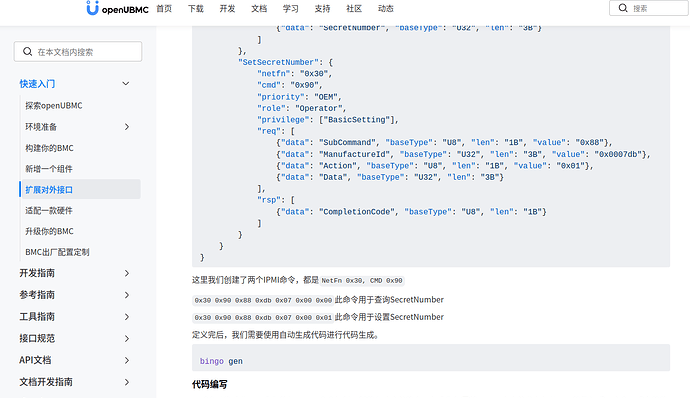The height and width of the screenshot is (398, 690).
Task: Click the "BasicSetting" privilege value
Action: (357, 120)
